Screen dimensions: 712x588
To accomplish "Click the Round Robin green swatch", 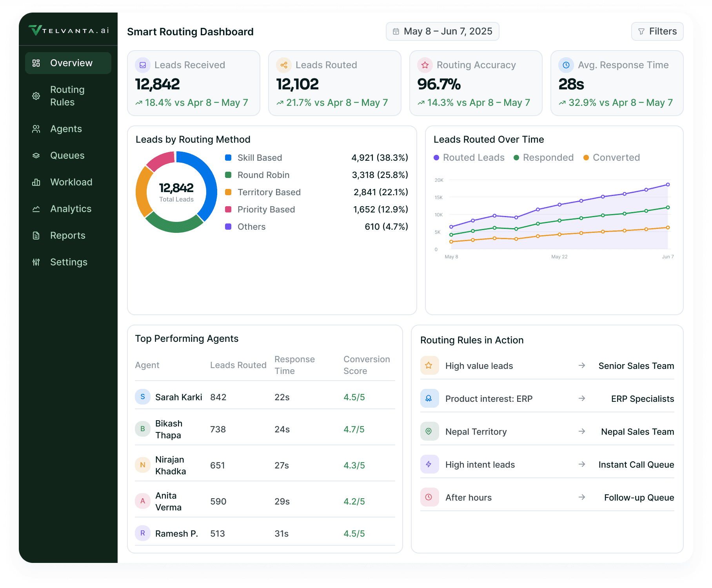I will point(228,175).
